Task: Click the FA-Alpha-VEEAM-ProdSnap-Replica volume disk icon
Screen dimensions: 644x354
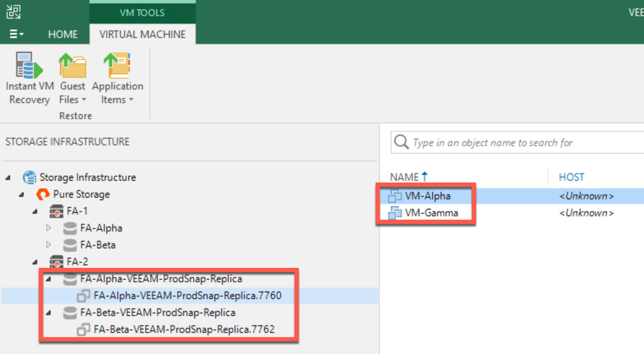Action: 70,279
